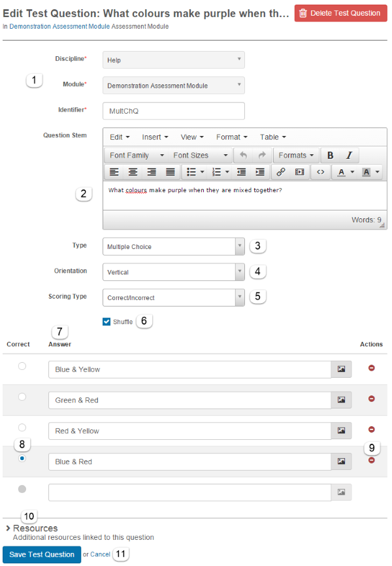This screenshot has width=392, height=566.
Task: Center align the question stem text
Action: [x=133, y=172]
